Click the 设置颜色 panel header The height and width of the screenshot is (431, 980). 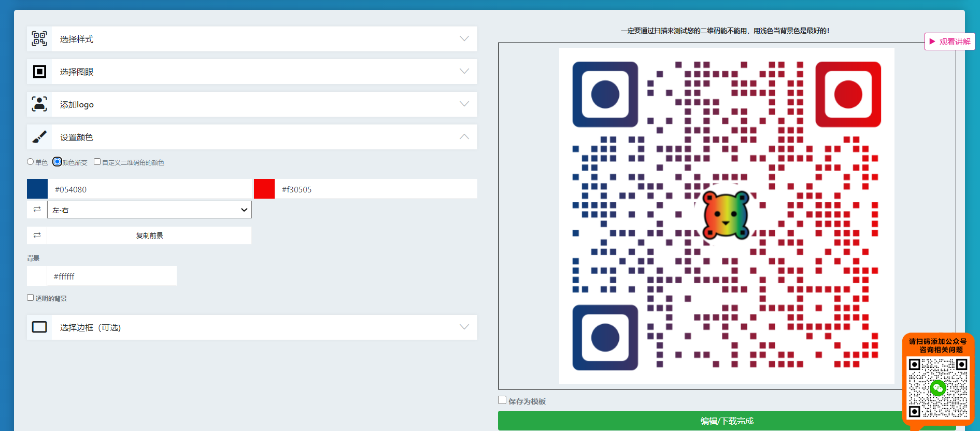(x=252, y=137)
